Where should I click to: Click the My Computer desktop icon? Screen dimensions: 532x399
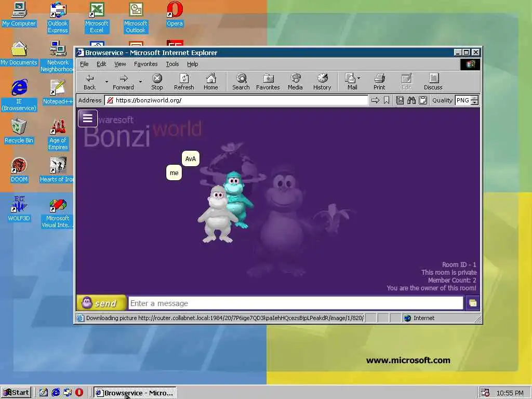(19, 15)
